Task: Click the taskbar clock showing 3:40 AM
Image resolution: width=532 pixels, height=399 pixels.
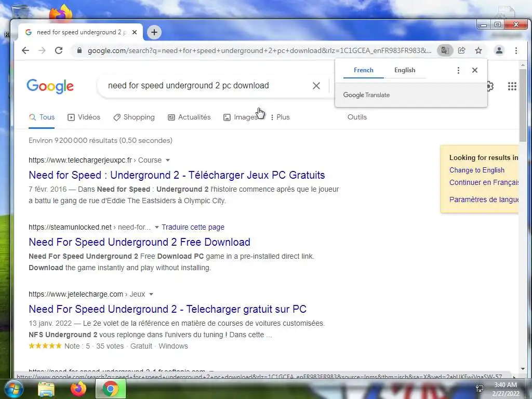Action: tap(506, 389)
